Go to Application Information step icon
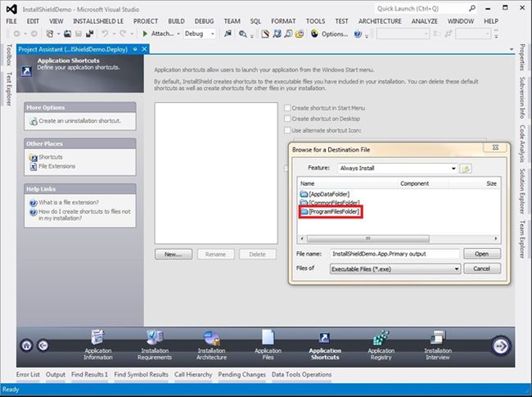This screenshot has width=532, height=397. [x=97, y=337]
